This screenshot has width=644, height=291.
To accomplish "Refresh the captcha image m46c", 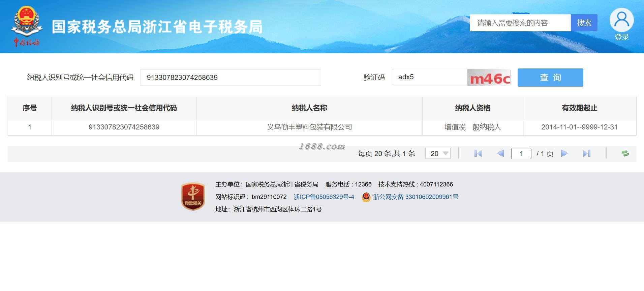I will [x=489, y=78].
